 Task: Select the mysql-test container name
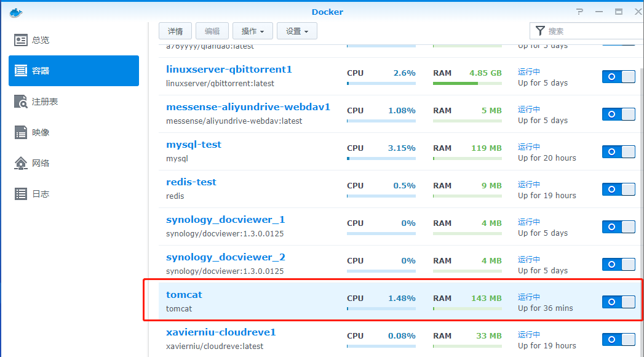[x=194, y=145]
